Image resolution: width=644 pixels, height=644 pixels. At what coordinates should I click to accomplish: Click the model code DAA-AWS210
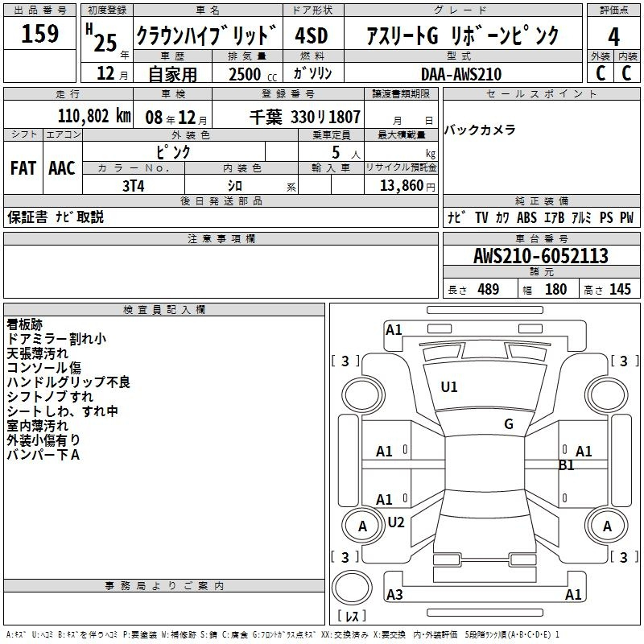461,74
